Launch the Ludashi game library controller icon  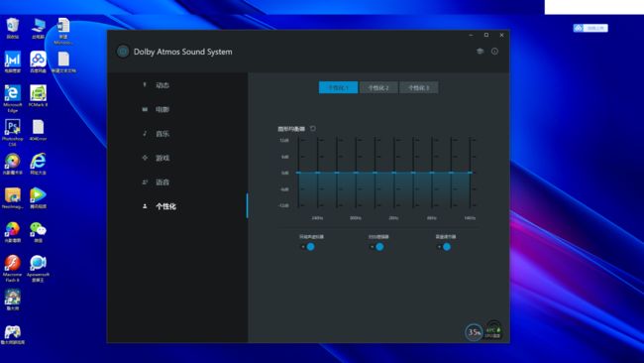(13, 334)
